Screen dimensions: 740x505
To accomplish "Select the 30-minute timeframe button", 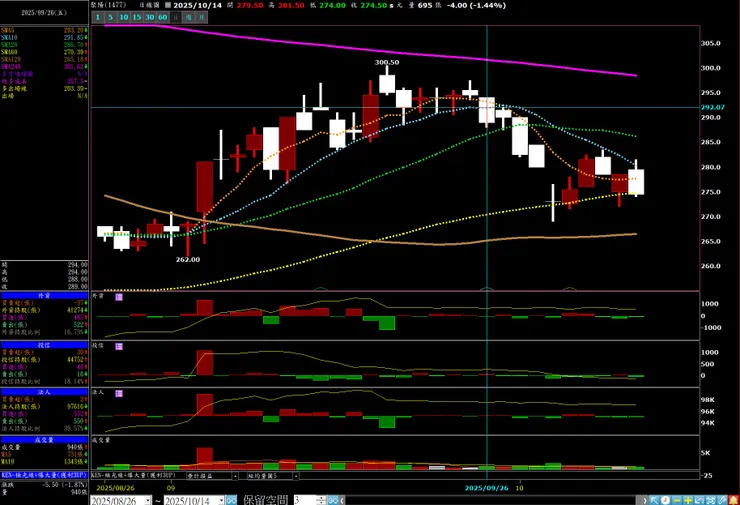I will coord(150,17).
